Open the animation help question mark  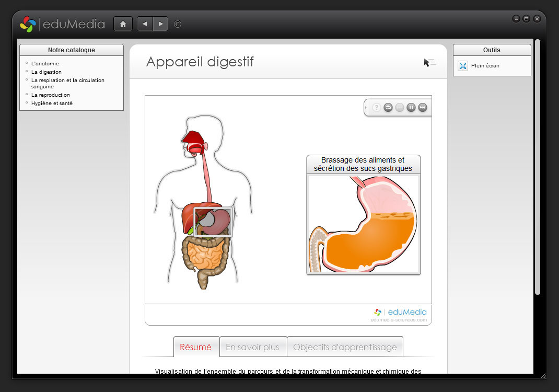point(377,108)
